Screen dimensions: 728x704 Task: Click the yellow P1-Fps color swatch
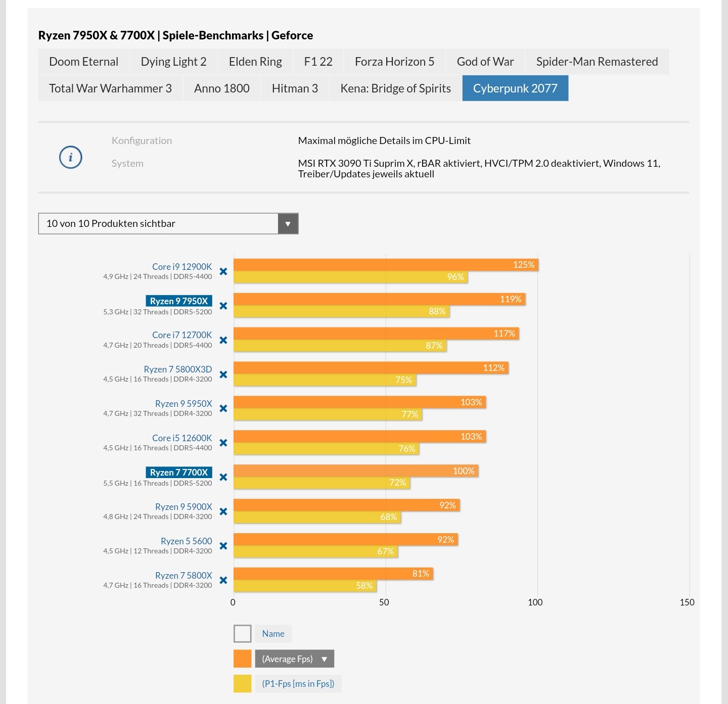click(243, 684)
